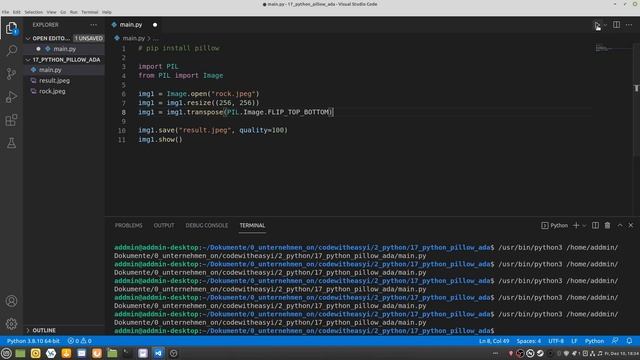Split the terminal panel

click(596, 225)
